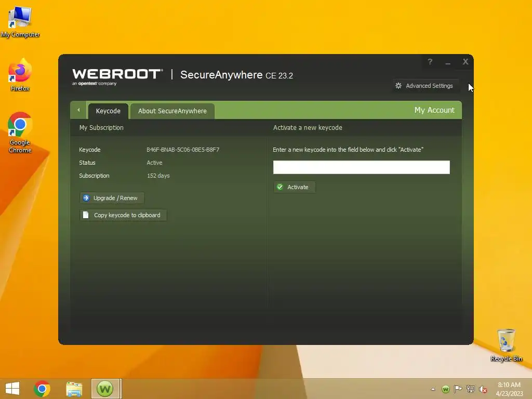
Task: Open File Explorer from the taskbar
Action: pyautogui.click(x=74, y=389)
